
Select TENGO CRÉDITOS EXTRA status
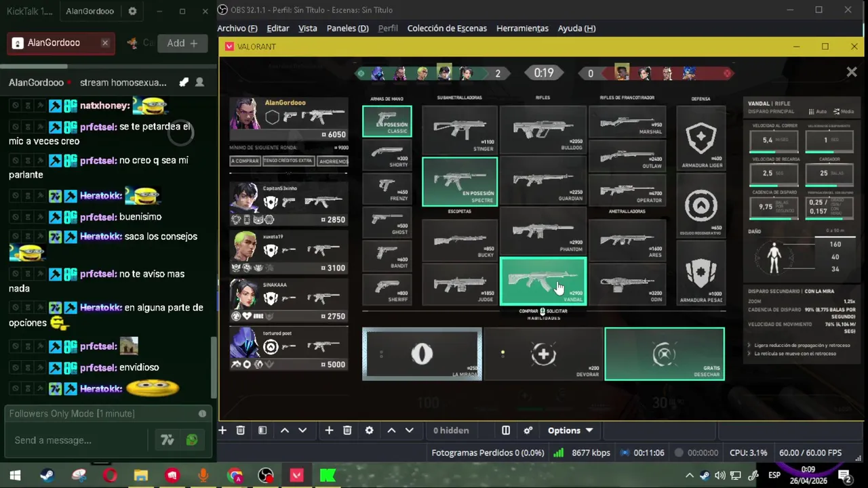288,161
